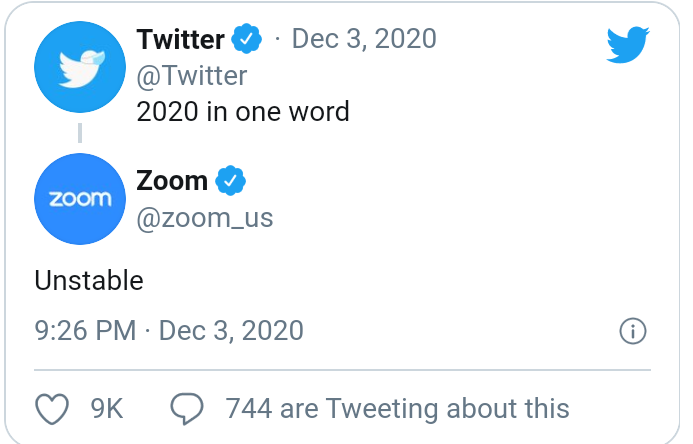Click the verified badge next to Zoom

click(231, 181)
